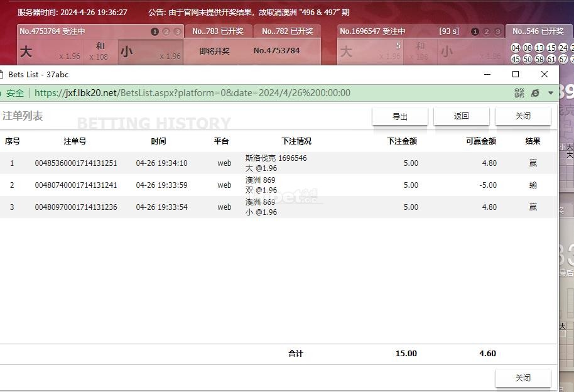Bet on 大 x1.96 in No.4753784 panel
The width and height of the screenshot is (574, 392).
[x=50, y=52]
